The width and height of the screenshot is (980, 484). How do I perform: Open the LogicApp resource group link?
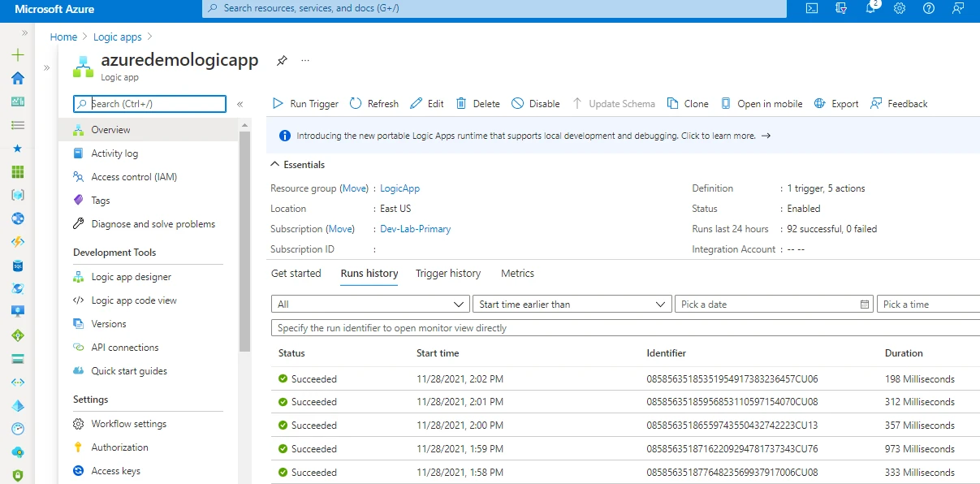coord(399,188)
